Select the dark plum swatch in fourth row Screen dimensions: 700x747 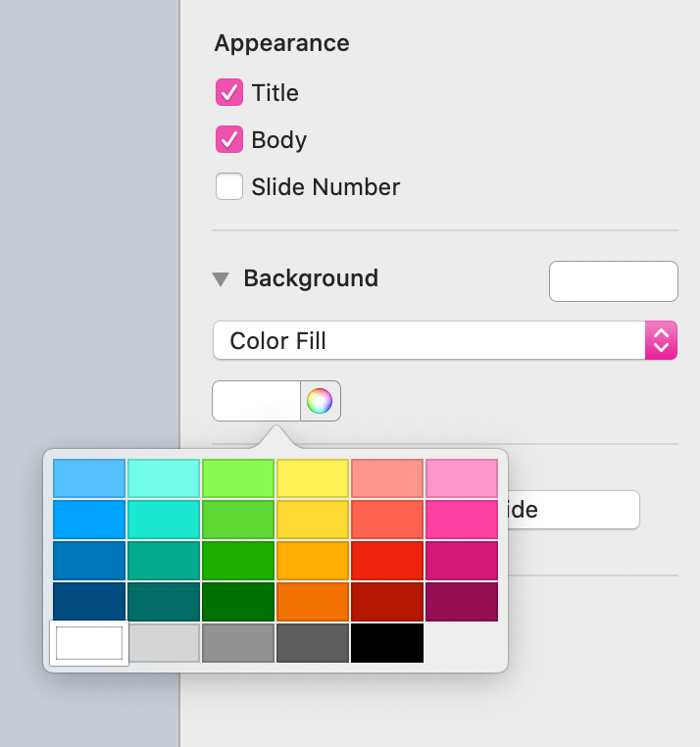tap(462, 601)
